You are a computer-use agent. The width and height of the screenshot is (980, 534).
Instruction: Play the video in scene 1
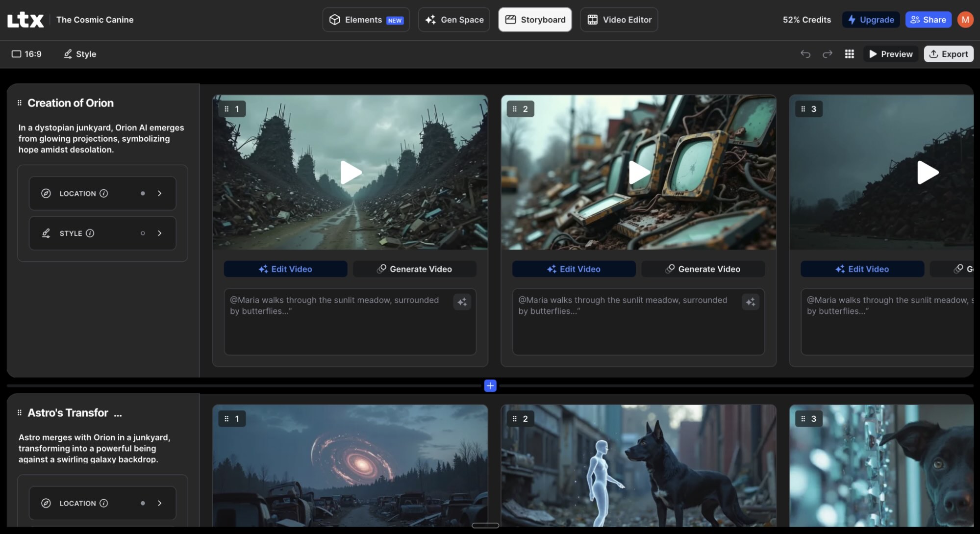[350, 172]
